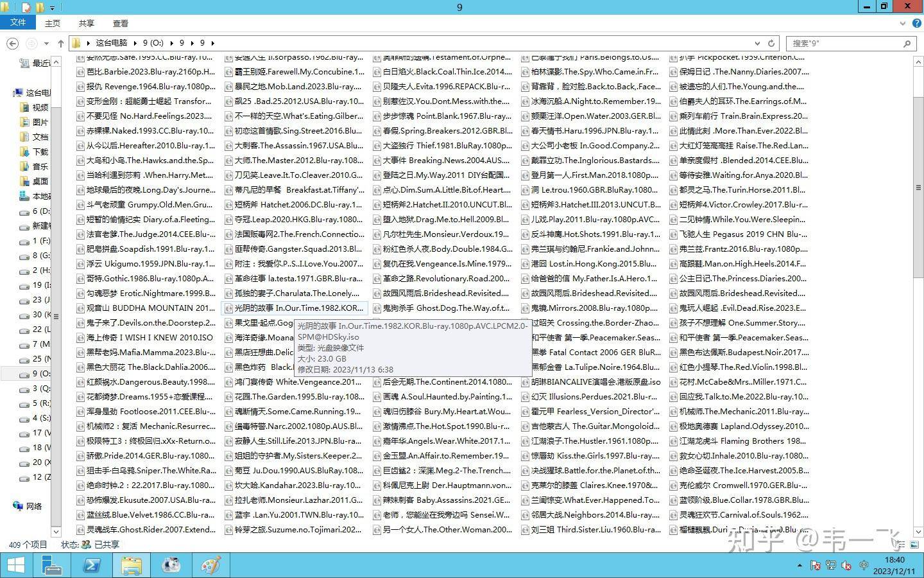Click the file icon of 报仇 Revenge.1964
The height and width of the screenshot is (578, 924).
[x=80, y=87]
